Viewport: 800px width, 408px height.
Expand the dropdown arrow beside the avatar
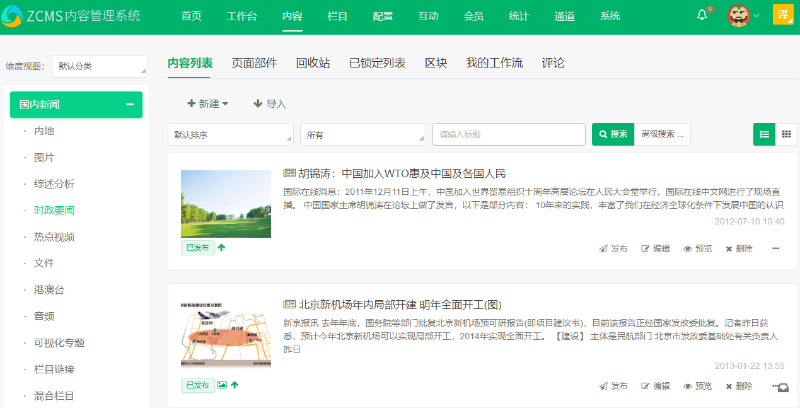(x=756, y=15)
